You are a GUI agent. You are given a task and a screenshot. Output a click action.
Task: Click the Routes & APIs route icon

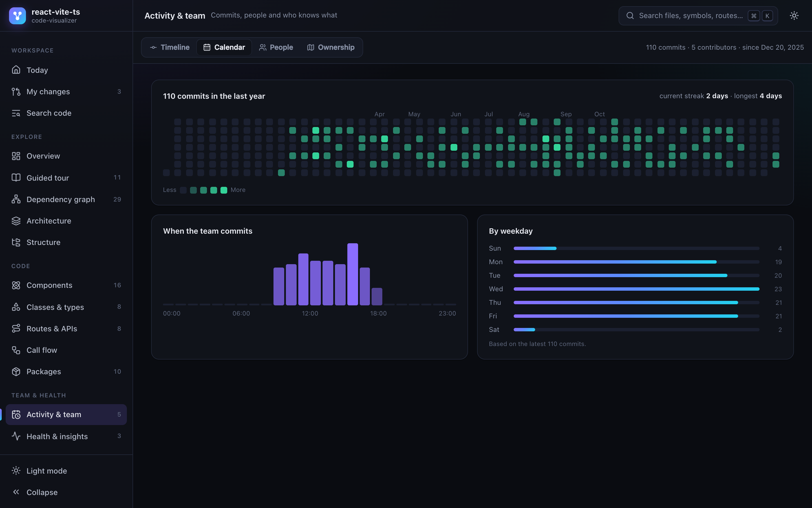16,328
